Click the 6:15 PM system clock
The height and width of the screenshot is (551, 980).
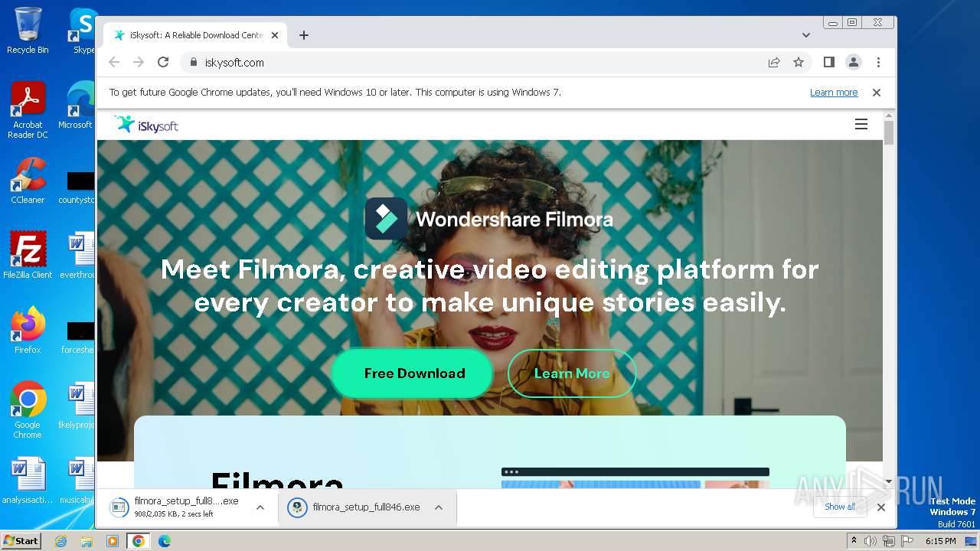click(940, 541)
